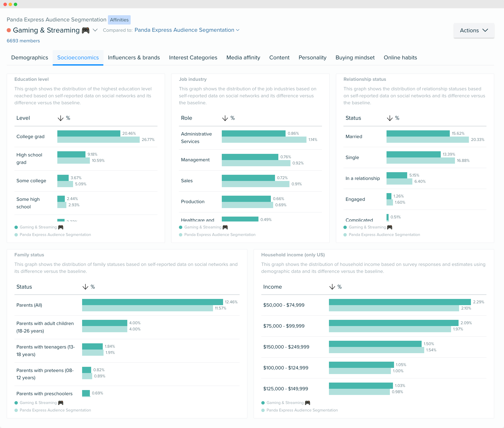Sort Family status by percent arrow

pos(85,287)
